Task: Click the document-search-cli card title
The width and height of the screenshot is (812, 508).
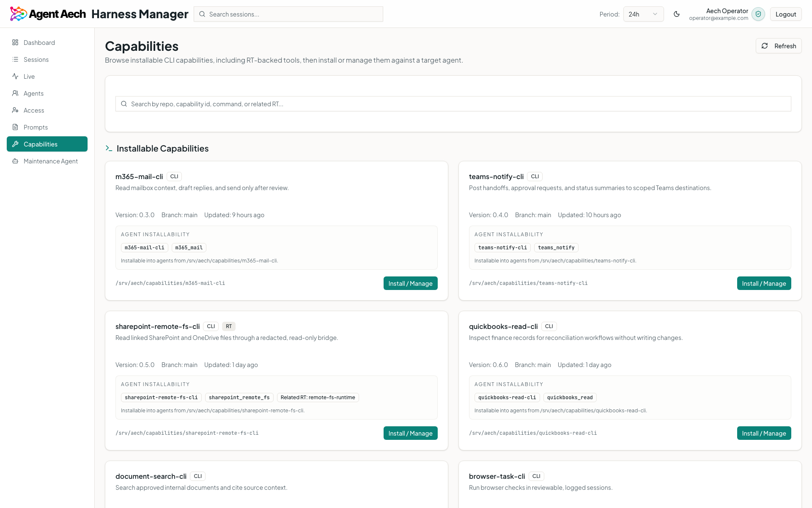Action: (151, 476)
